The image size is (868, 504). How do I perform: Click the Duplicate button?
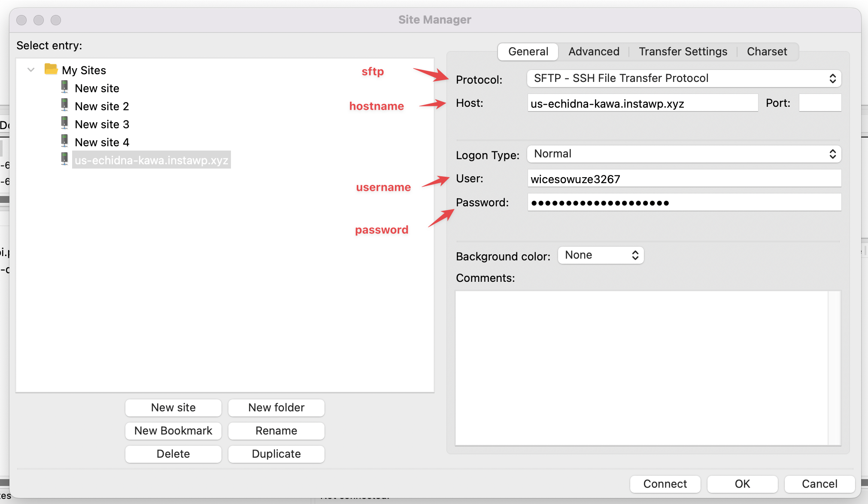tap(276, 454)
